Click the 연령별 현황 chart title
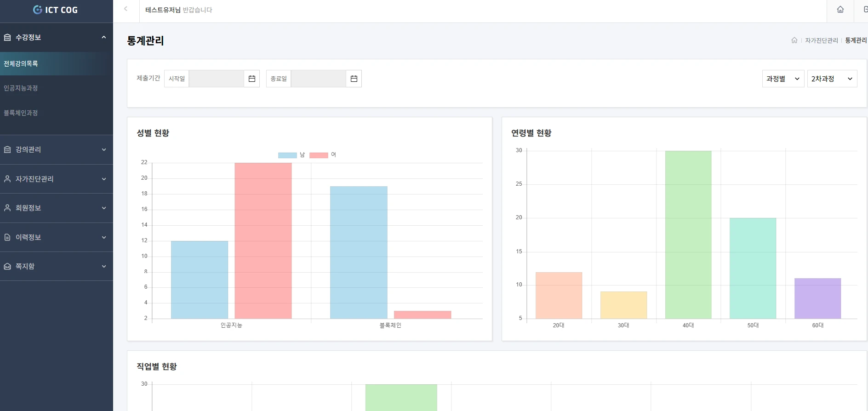Screen dimensions: 868x411 [531, 133]
